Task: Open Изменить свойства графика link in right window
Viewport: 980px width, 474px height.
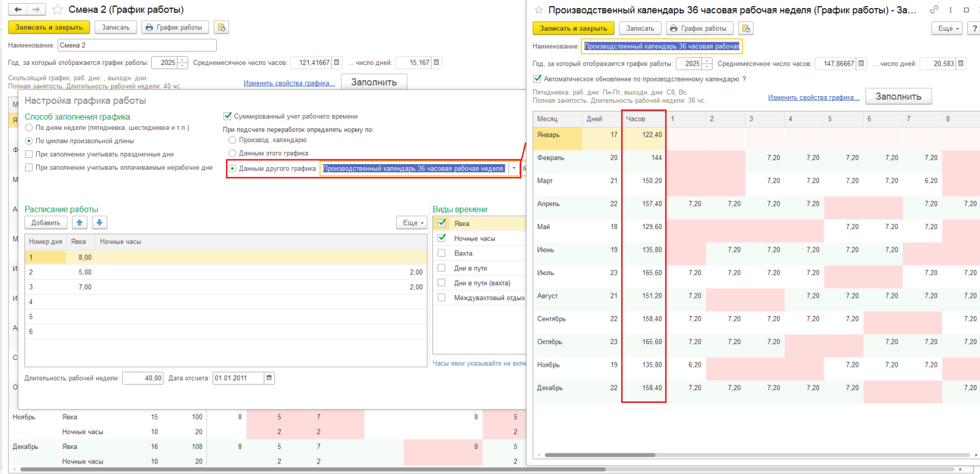Action: point(813,97)
